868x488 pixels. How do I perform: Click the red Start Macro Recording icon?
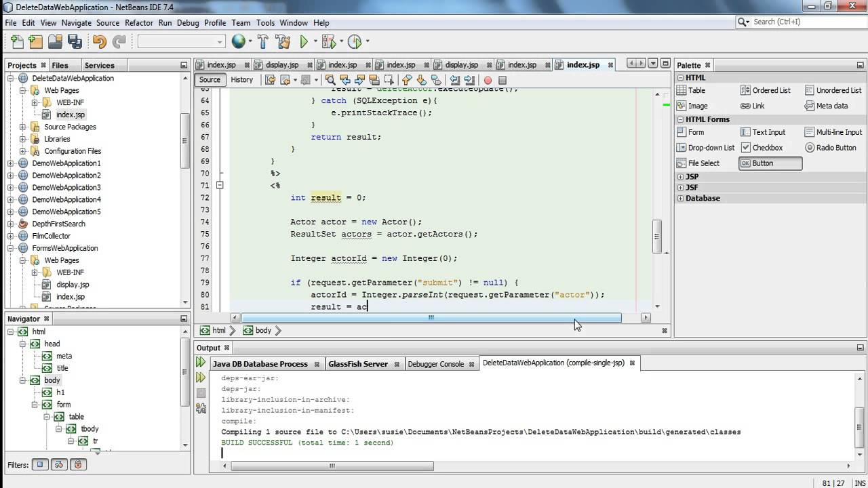pos(488,80)
